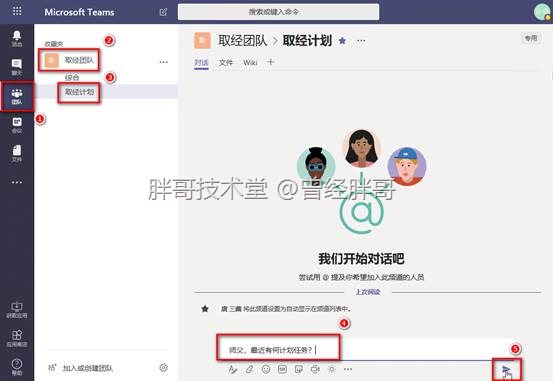553x381 pixels.
Task: Open team management gear icon
Action: tap(163, 368)
